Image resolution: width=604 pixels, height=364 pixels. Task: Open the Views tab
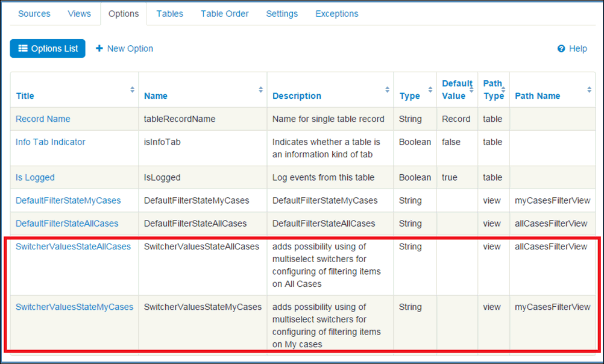tap(80, 13)
